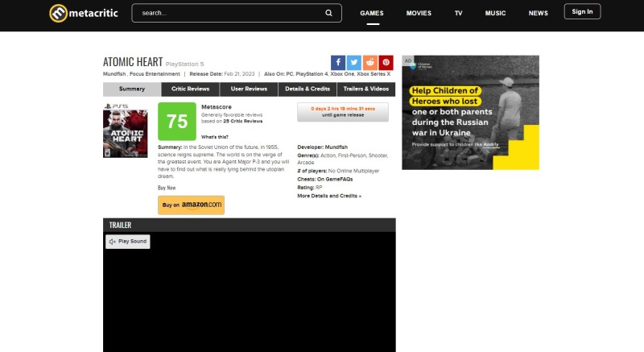644x352 pixels.
Task: Switch to User Reviews tab
Action: coord(249,89)
